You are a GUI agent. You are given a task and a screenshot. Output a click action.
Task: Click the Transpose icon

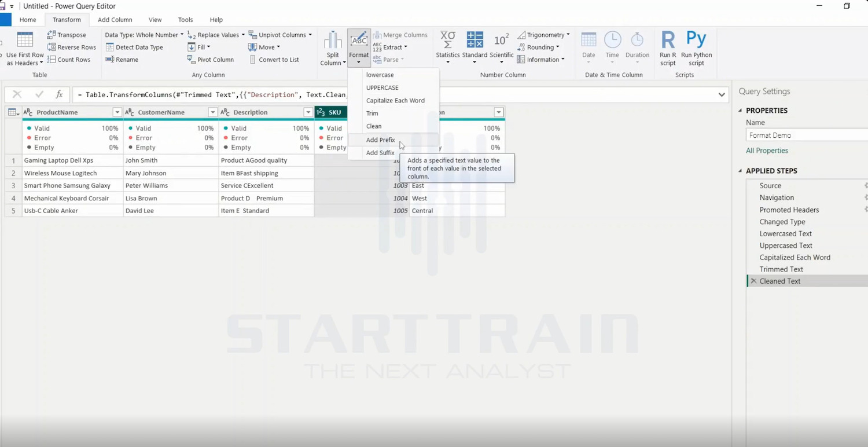click(52, 35)
